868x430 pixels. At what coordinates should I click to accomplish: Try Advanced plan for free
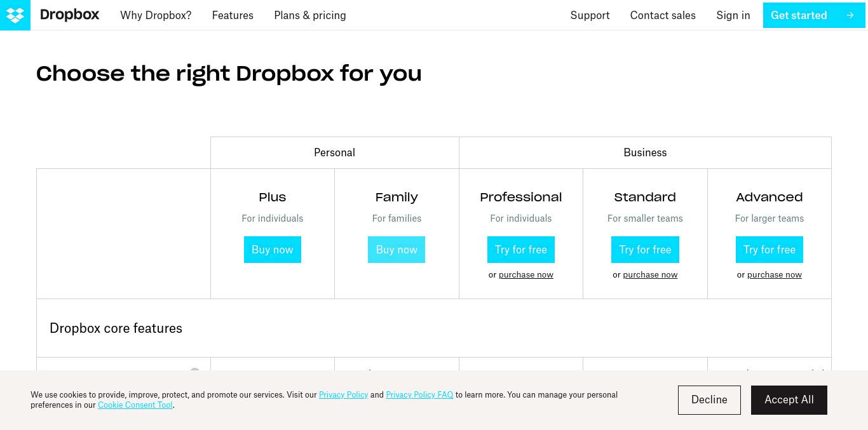point(770,250)
